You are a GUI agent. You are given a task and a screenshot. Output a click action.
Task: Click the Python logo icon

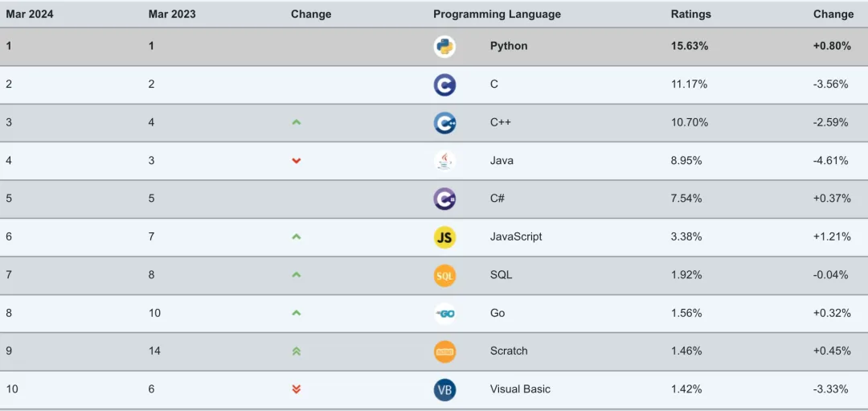(x=444, y=47)
